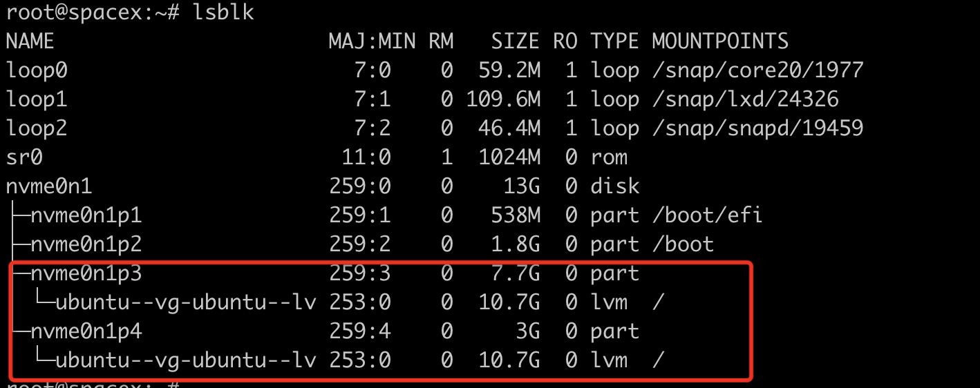Click the nvme0n1p2 partition name
Viewport: 980px width, 388px height.
click(86, 244)
